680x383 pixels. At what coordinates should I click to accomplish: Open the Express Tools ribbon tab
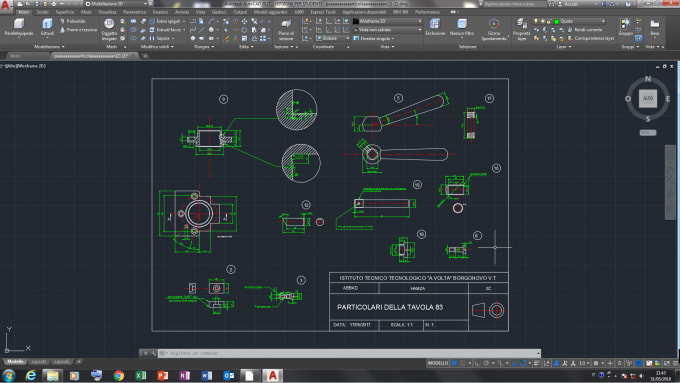coord(323,12)
